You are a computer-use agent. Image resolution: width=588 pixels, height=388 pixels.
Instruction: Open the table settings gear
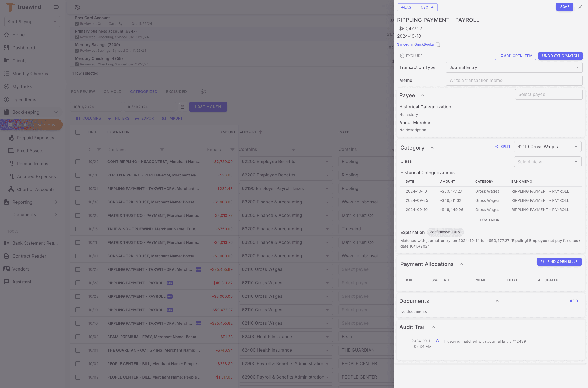pyautogui.click(x=203, y=92)
